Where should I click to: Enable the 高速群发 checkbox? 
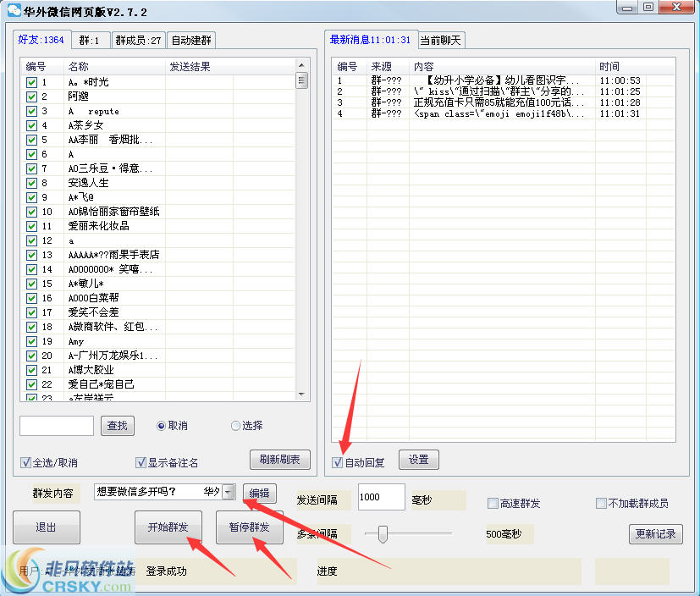click(x=493, y=504)
